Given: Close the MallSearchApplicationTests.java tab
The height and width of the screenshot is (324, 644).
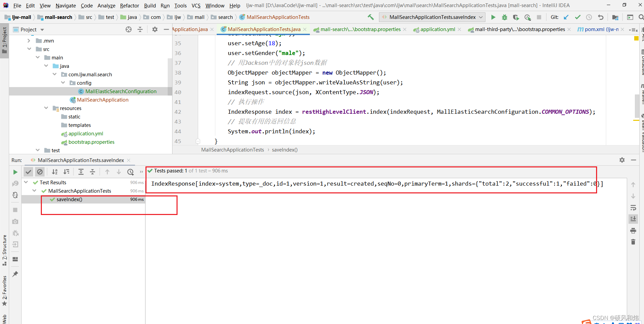Looking at the screenshot, I should [x=305, y=29].
